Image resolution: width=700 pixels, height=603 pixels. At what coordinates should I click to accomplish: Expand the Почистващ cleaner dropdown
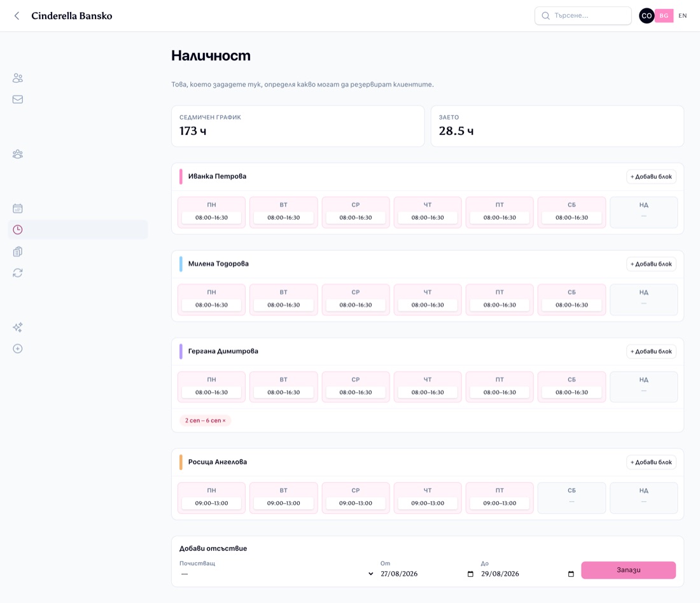click(277, 574)
